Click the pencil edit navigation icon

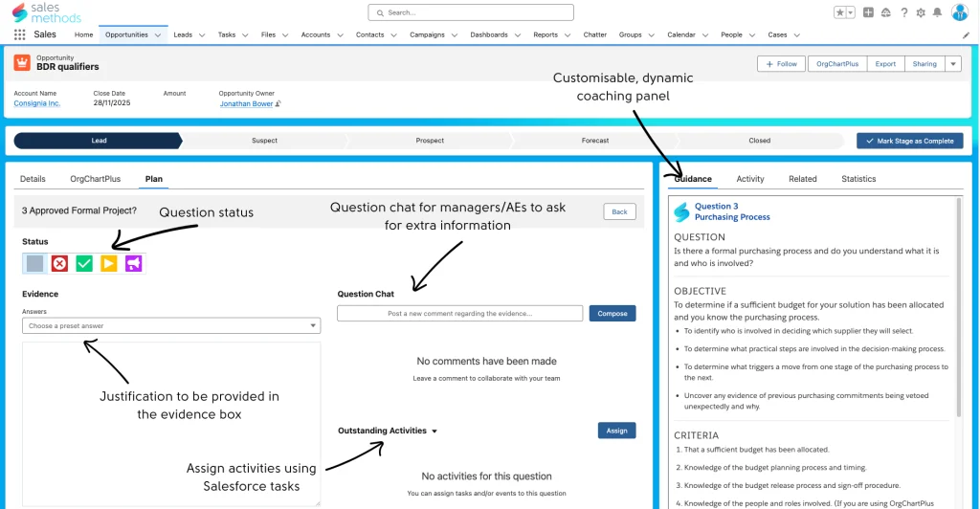(966, 34)
